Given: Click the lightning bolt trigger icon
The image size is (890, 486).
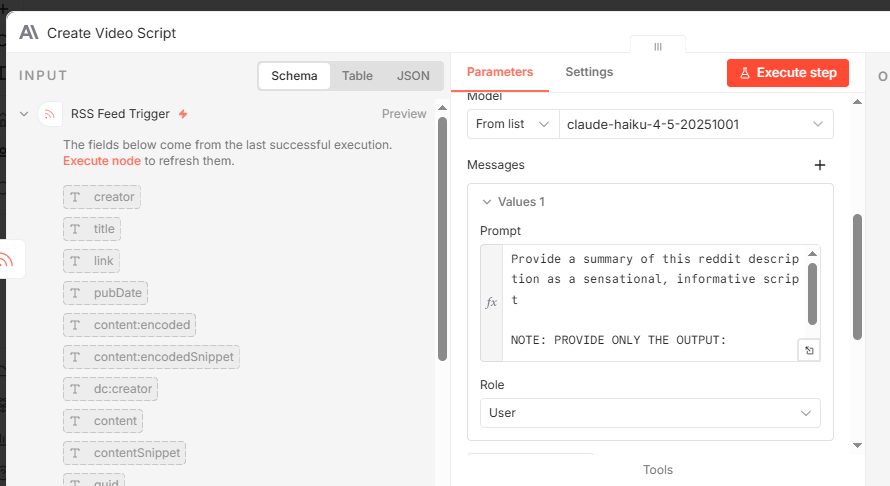Looking at the screenshot, I should [x=183, y=114].
